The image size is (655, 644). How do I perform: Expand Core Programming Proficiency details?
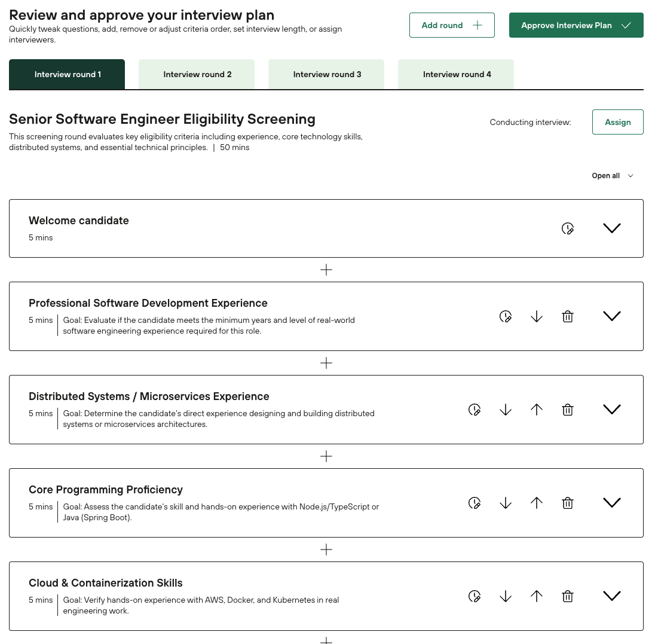[x=612, y=503]
